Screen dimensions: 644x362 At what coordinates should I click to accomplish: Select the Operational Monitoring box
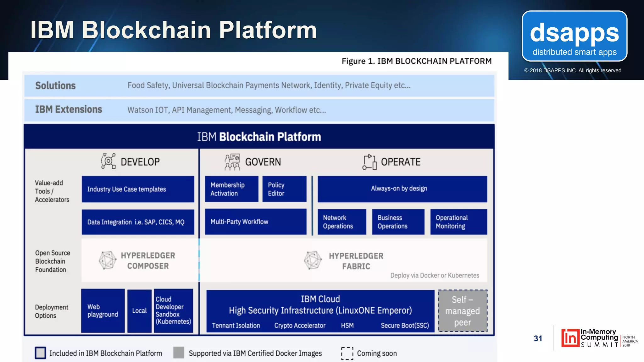[459, 222]
